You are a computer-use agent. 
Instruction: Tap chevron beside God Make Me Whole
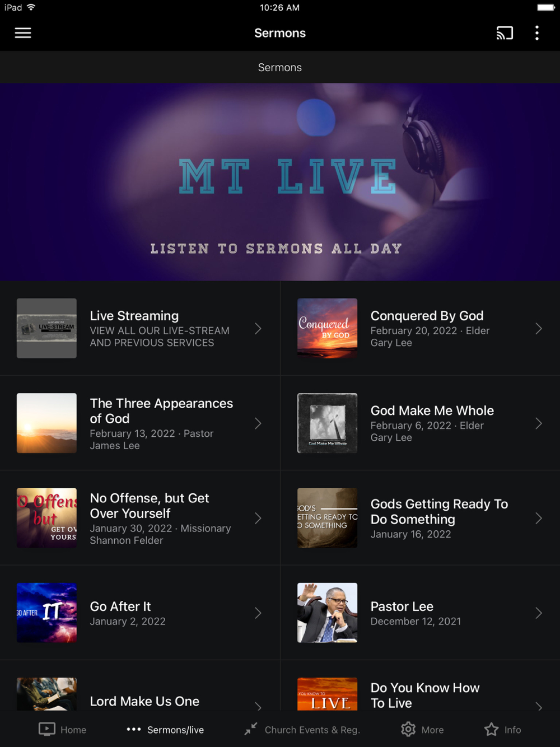click(x=539, y=423)
